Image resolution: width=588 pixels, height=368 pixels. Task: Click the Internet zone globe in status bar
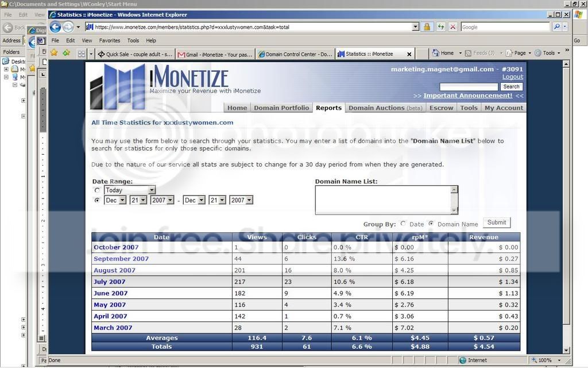tap(463, 360)
